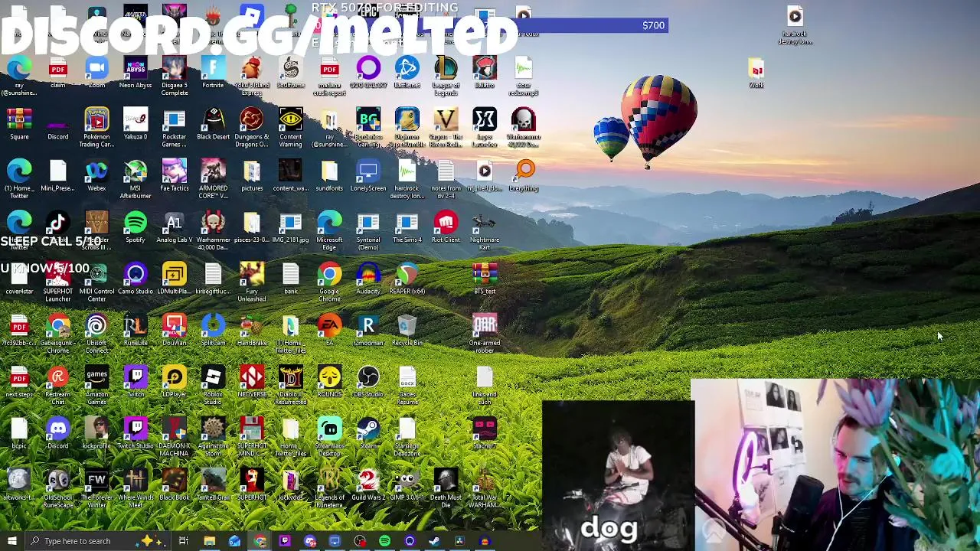980x551 pixels.
Task: Switch to Spotify in the taskbar
Action: point(384,541)
